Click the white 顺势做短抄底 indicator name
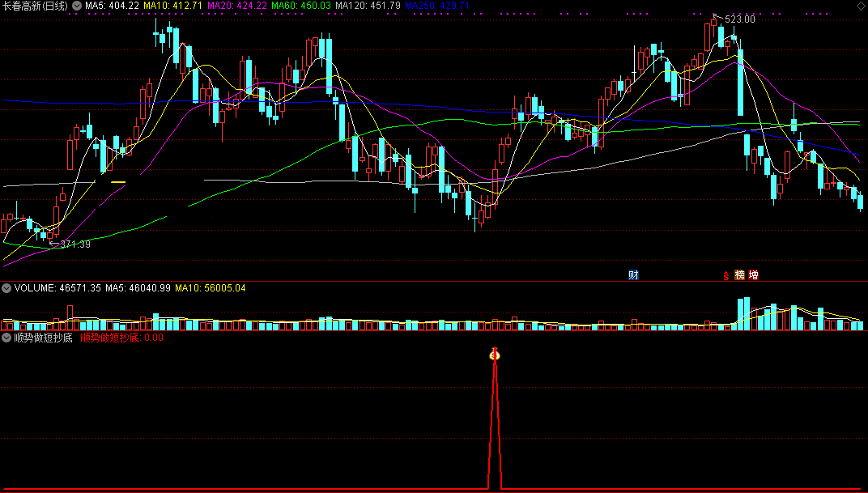This screenshot has width=868, height=493. coord(43,338)
